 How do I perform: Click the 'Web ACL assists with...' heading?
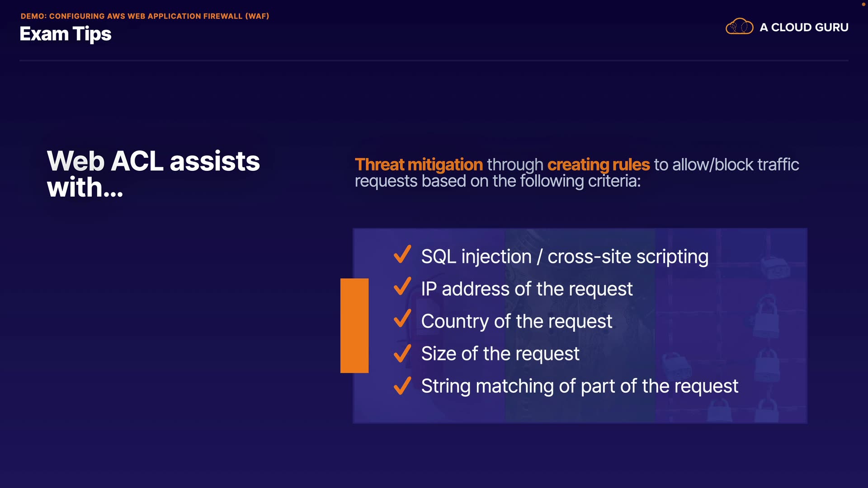[153, 174]
